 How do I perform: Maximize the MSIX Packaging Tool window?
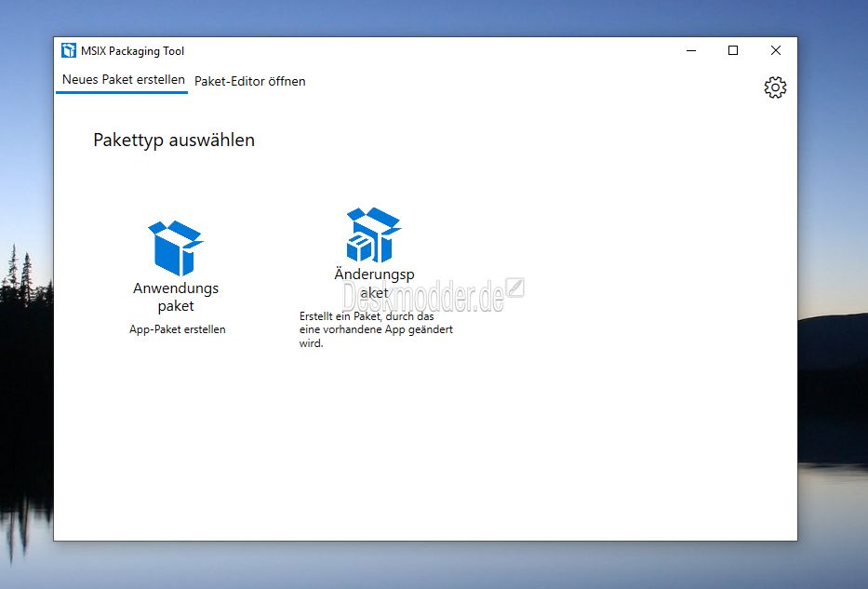click(x=733, y=50)
